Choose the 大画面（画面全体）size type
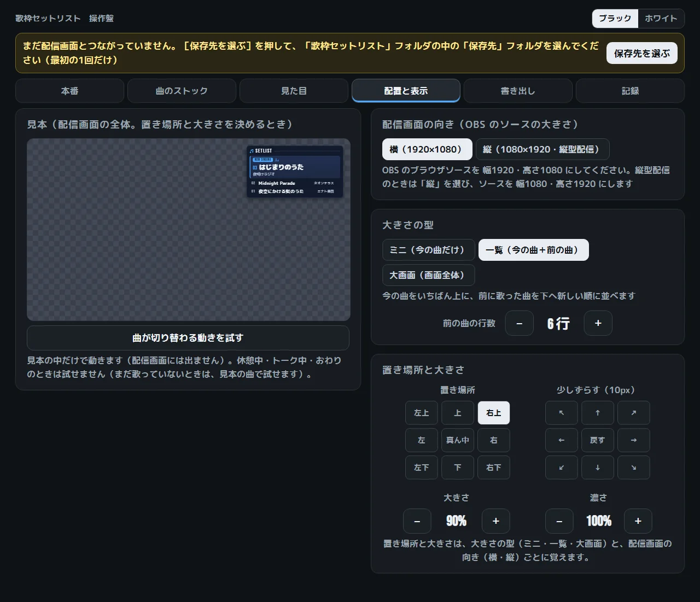The width and height of the screenshot is (700, 602). (x=428, y=275)
